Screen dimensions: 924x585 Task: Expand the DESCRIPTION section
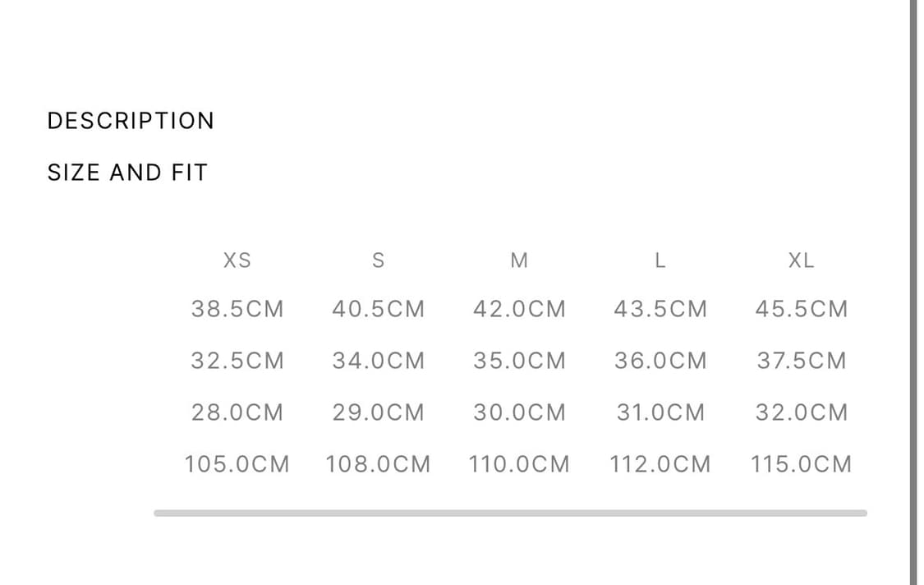tap(131, 121)
